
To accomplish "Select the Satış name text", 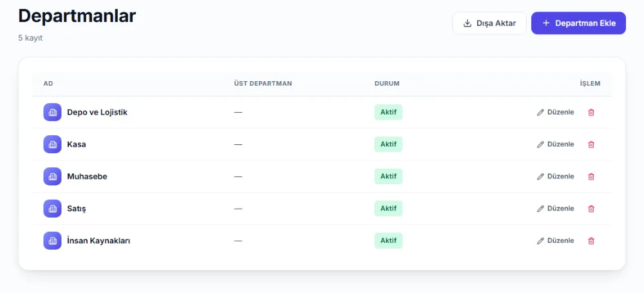I will point(77,209).
